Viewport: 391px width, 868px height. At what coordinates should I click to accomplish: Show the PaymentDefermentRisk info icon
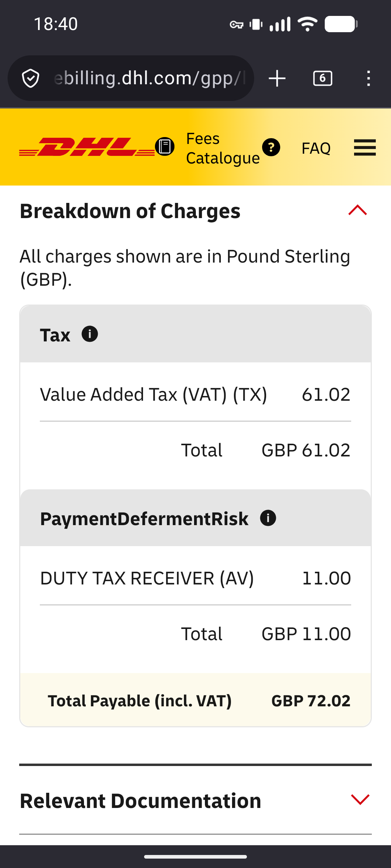pos(268,518)
